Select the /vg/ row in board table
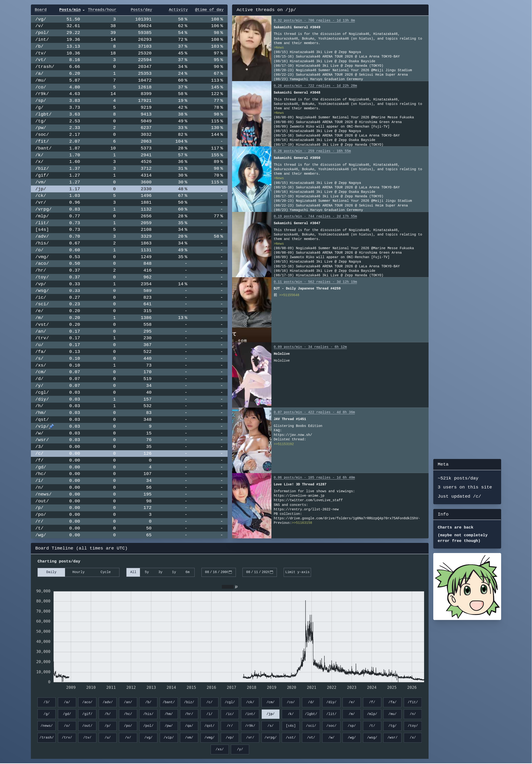532x764 pixels. click(x=129, y=19)
